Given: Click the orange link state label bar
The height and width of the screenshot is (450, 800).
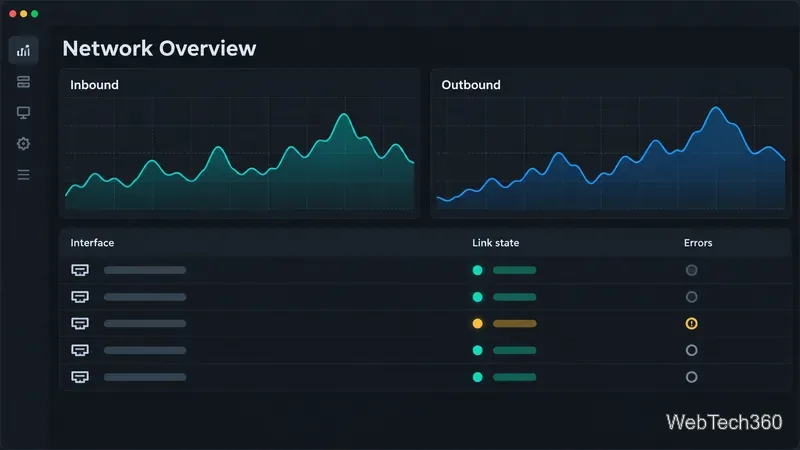Looking at the screenshot, I should tap(514, 323).
